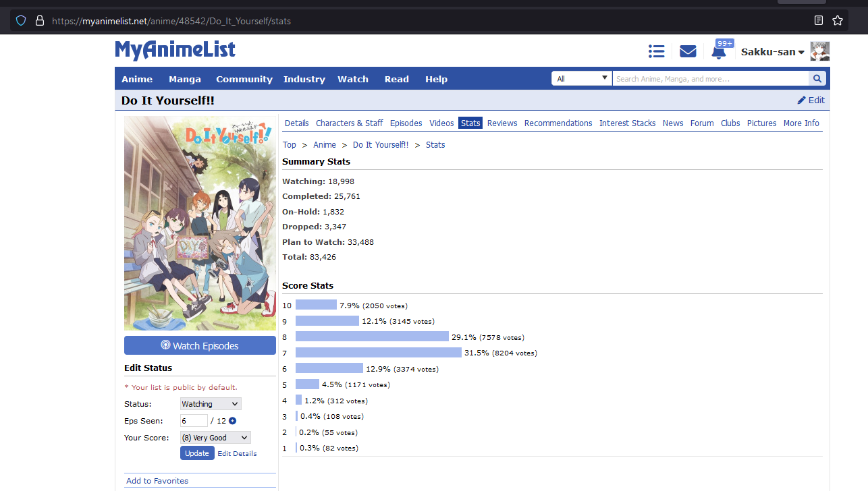Open the notifications bell icon
868x491 pixels.
(720, 53)
